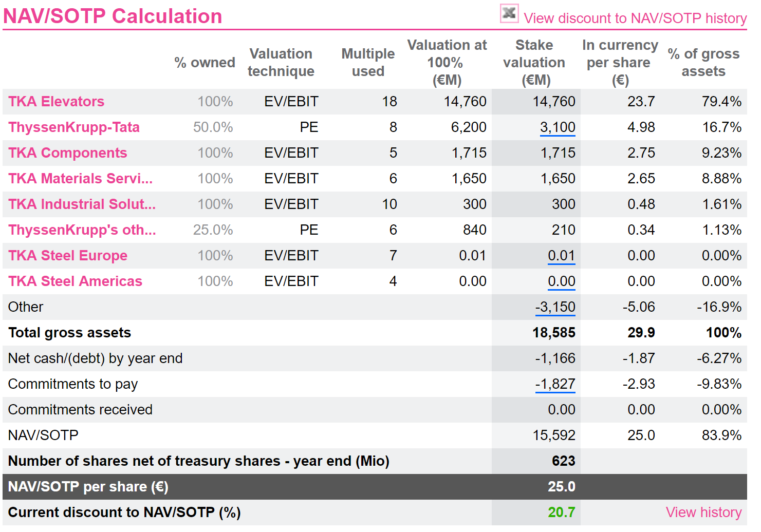Click the 840 valuation at 100%
761x532 pixels.
[475, 230]
